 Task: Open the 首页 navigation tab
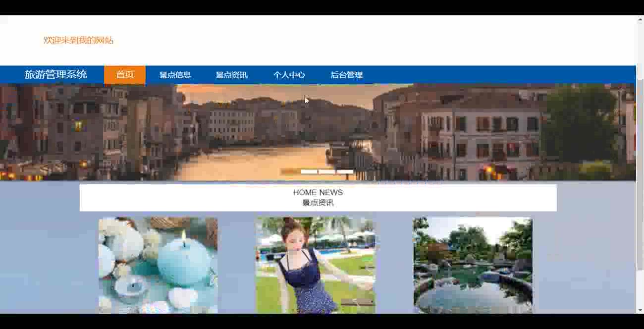pyautogui.click(x=125, y=75)
